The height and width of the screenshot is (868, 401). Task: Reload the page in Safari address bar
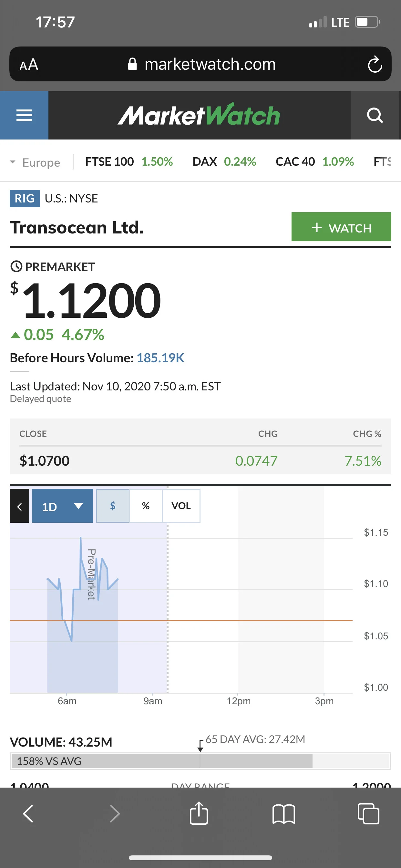(375, 64)
